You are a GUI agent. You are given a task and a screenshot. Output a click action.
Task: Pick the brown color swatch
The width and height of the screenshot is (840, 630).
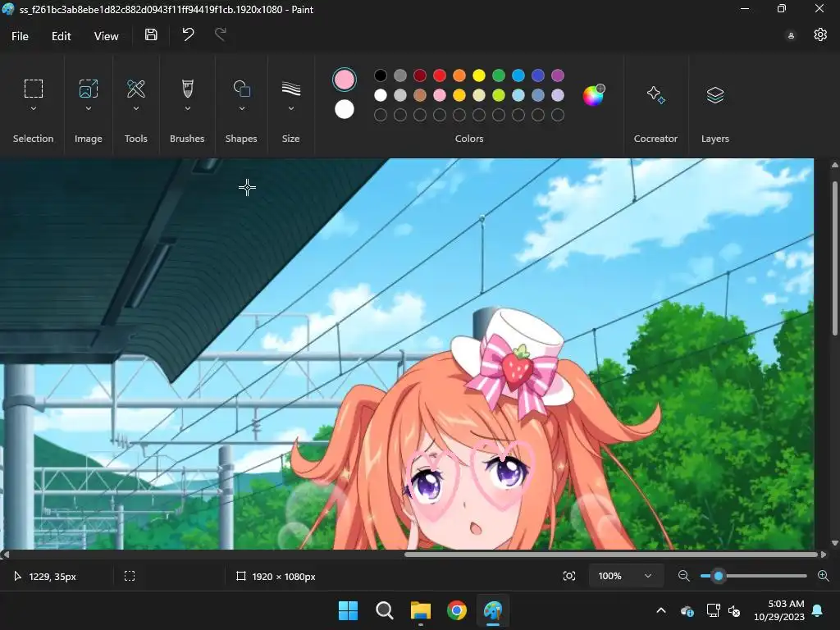point(420,95)
